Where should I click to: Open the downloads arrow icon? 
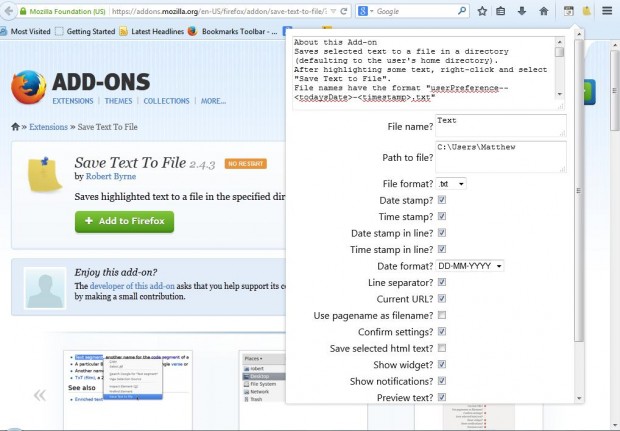[522, 12]
